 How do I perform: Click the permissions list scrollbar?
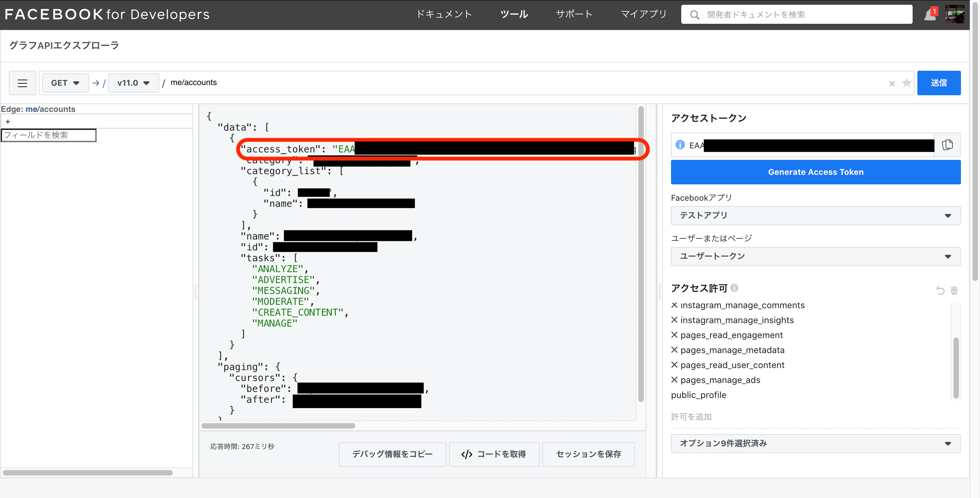(x=955, y=368)
